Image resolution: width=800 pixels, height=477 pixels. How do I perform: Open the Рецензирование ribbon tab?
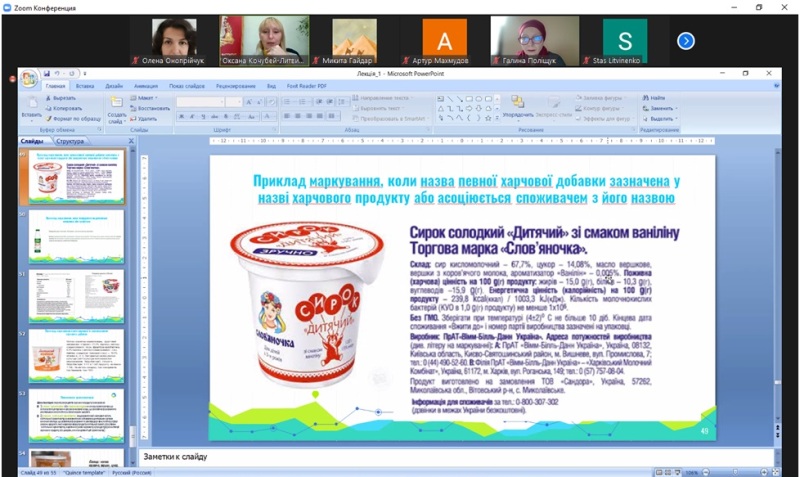pos(236,86)
